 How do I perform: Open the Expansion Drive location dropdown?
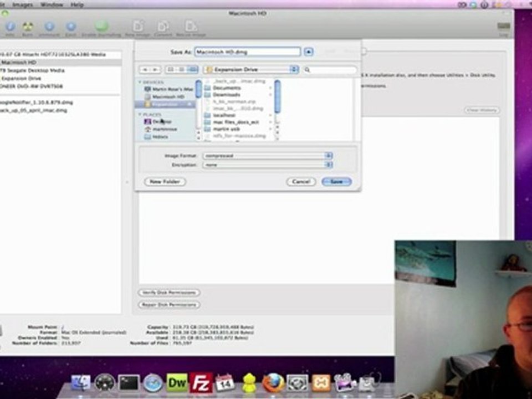(x=250, y=70)
